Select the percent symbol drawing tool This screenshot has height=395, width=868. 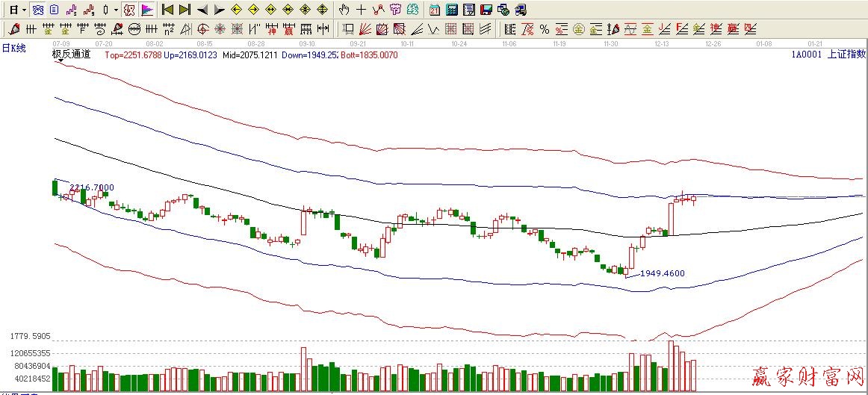click(545, 29)
